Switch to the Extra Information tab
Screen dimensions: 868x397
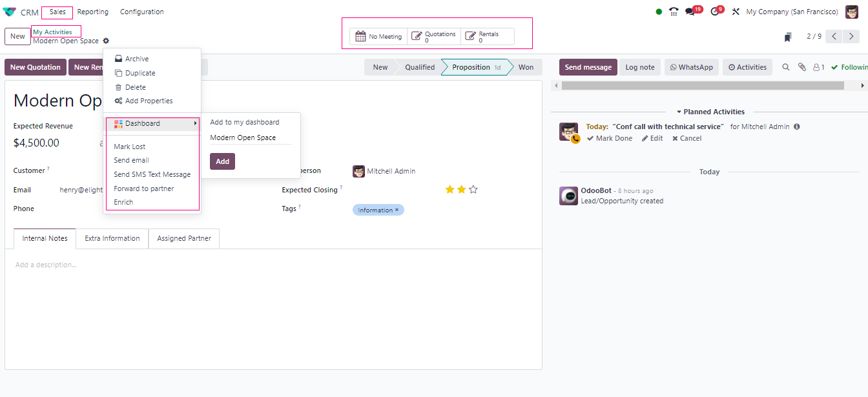pyautogui.click(x=112, y=238)
